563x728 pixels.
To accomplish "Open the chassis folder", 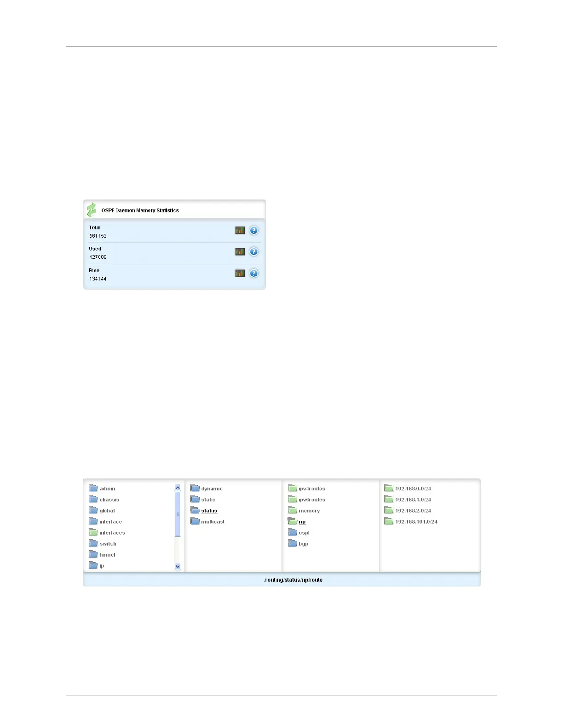I will click(x=104, y=499).
